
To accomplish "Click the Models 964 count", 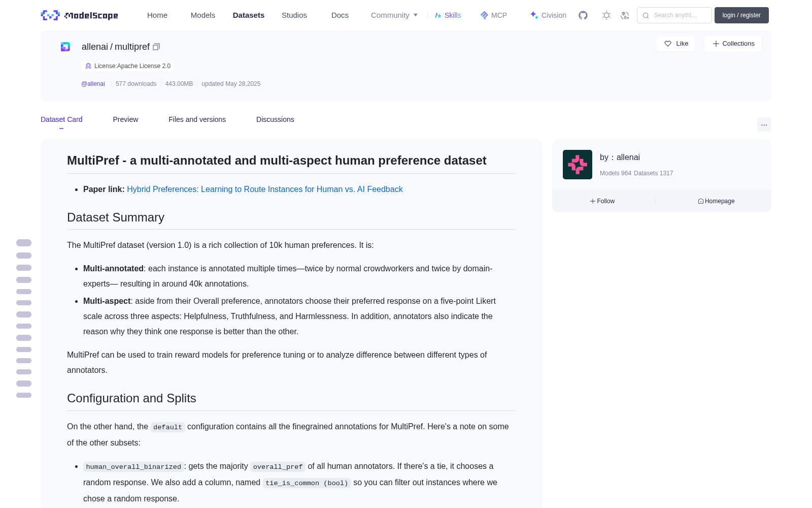I will click(x=616, y=173).
